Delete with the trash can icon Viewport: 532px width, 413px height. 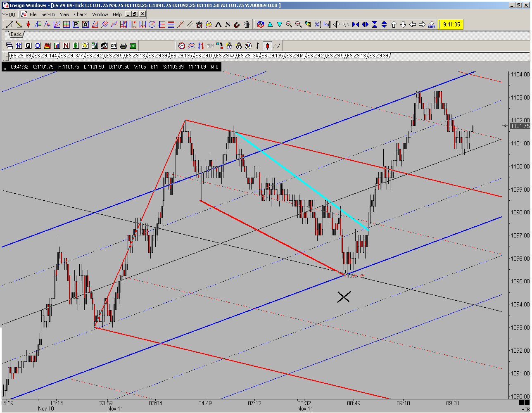(247, 24)
